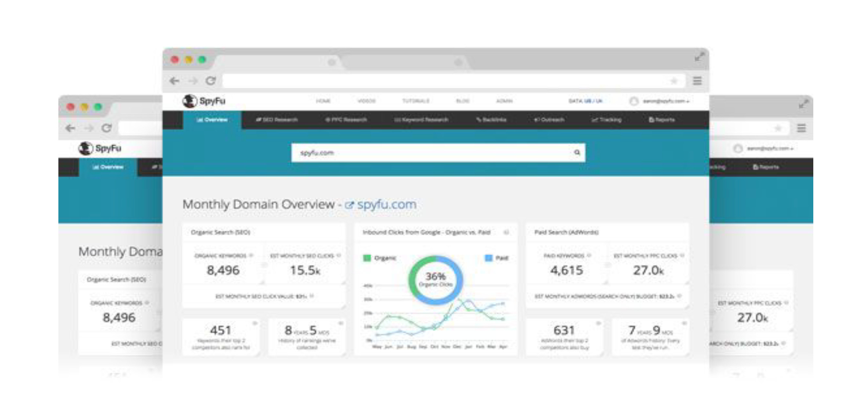Click the 4,615 paid keywords value
The height and width of the screenshot is (400, 868).
pos(566,270)
